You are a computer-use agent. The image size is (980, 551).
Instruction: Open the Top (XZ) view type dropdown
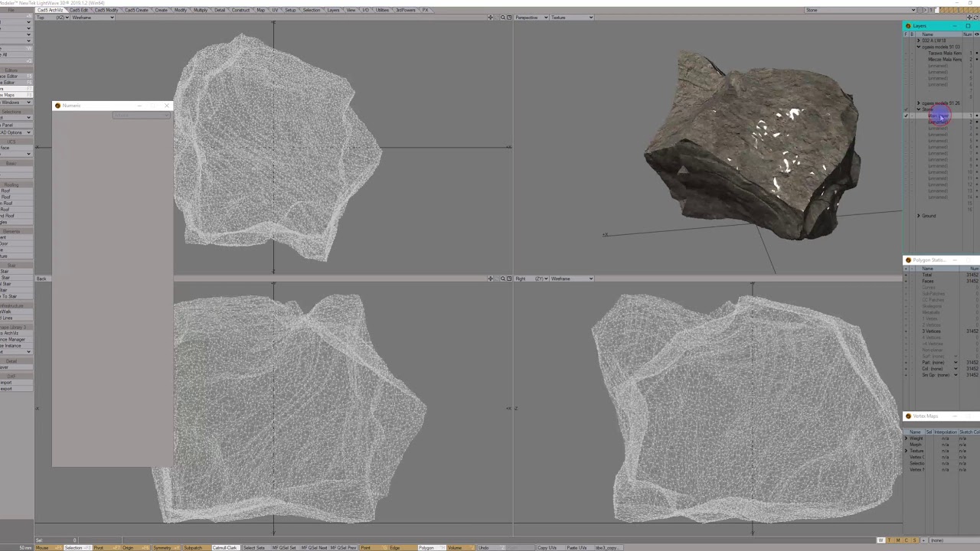[52, 18]
